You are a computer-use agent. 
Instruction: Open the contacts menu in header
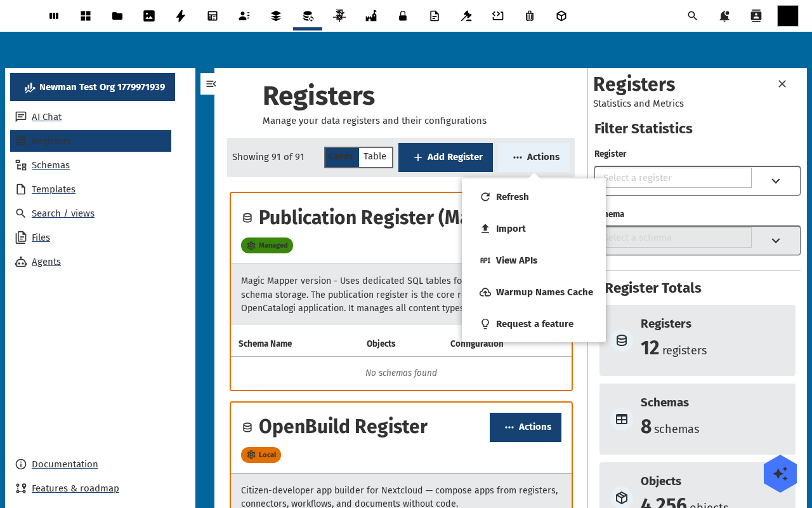coord(756,16)
